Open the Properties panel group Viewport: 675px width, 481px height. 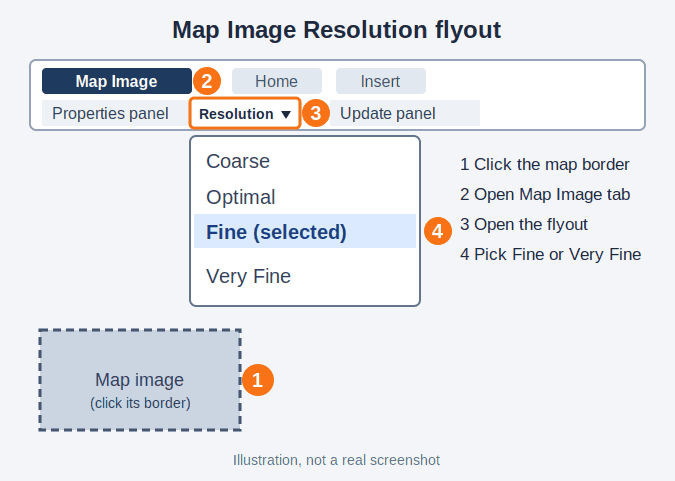[115, 113]
